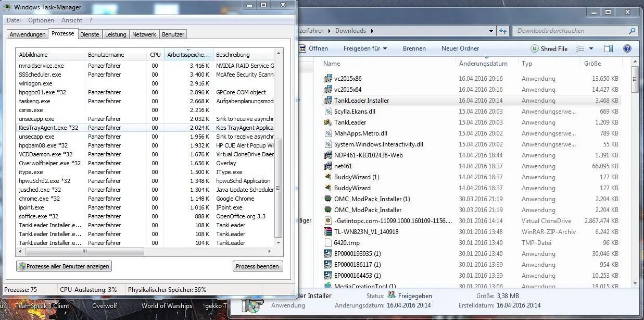
Task: Open the address bar history dropdown arrow
Action: 490,31
